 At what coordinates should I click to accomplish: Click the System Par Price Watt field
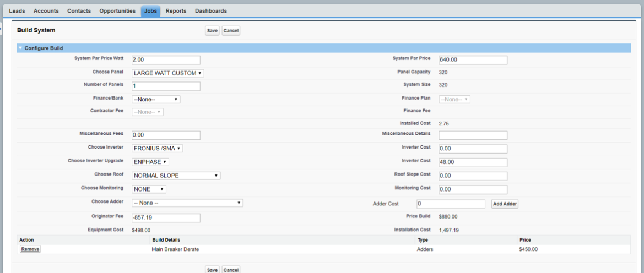[166, 59]
